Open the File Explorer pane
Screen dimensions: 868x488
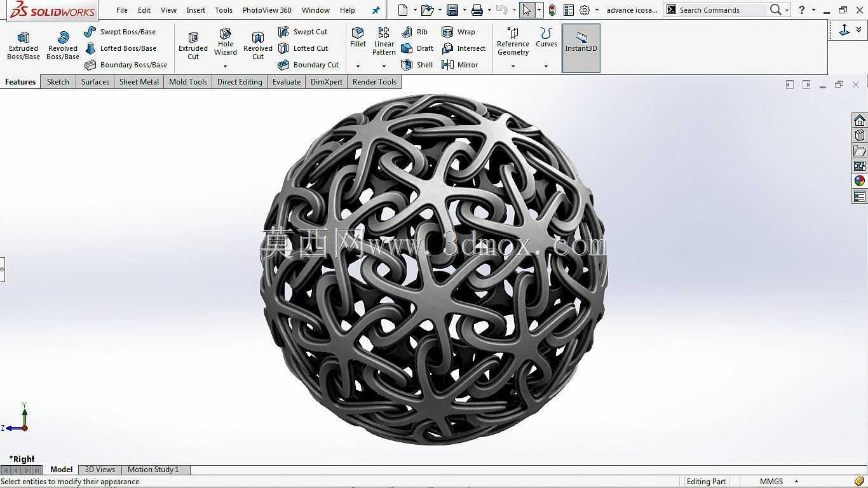tap(860, 151)
